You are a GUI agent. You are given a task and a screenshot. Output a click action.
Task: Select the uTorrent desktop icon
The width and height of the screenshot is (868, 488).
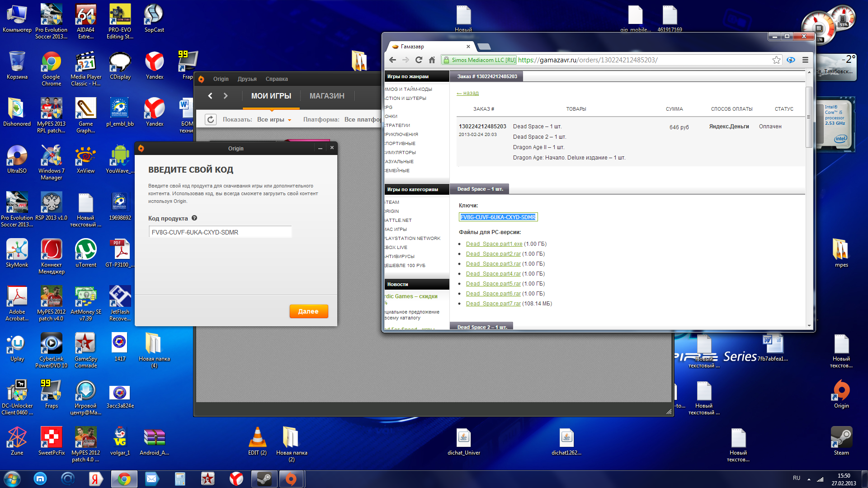coord(85,253)
